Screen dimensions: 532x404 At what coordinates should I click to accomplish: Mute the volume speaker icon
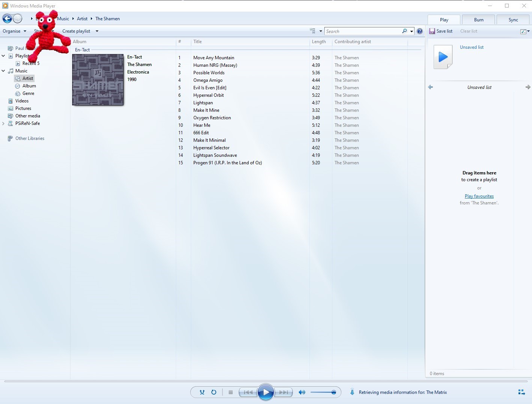(x=302, y=392)
